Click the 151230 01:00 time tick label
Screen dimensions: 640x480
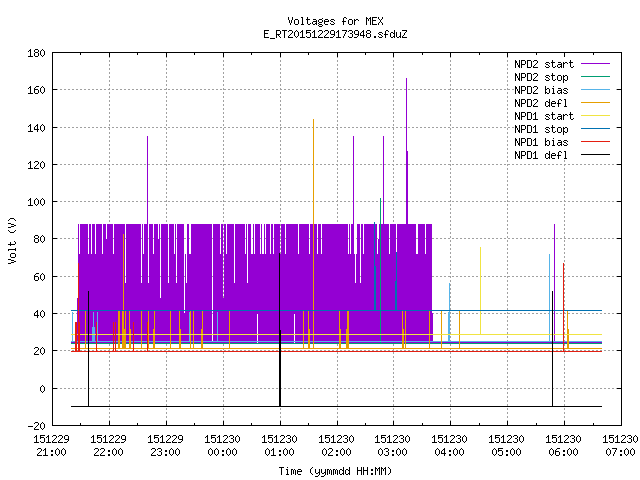280,446
